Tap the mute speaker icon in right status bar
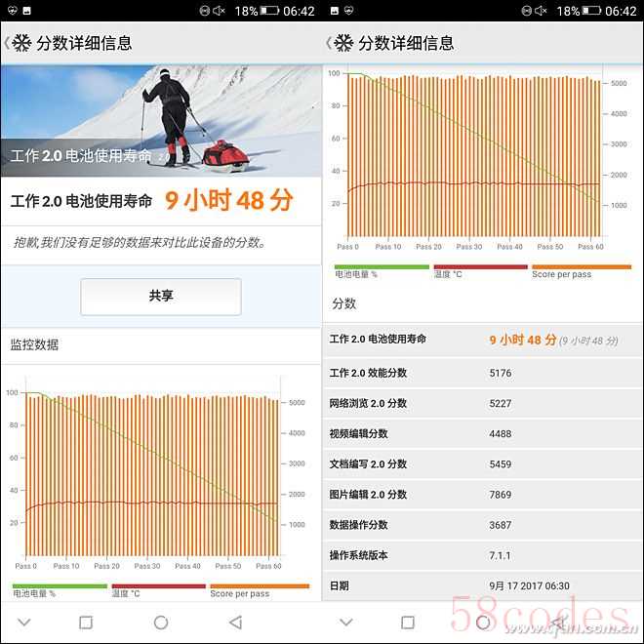The image size is (644, 644). [x=541, y=11]
